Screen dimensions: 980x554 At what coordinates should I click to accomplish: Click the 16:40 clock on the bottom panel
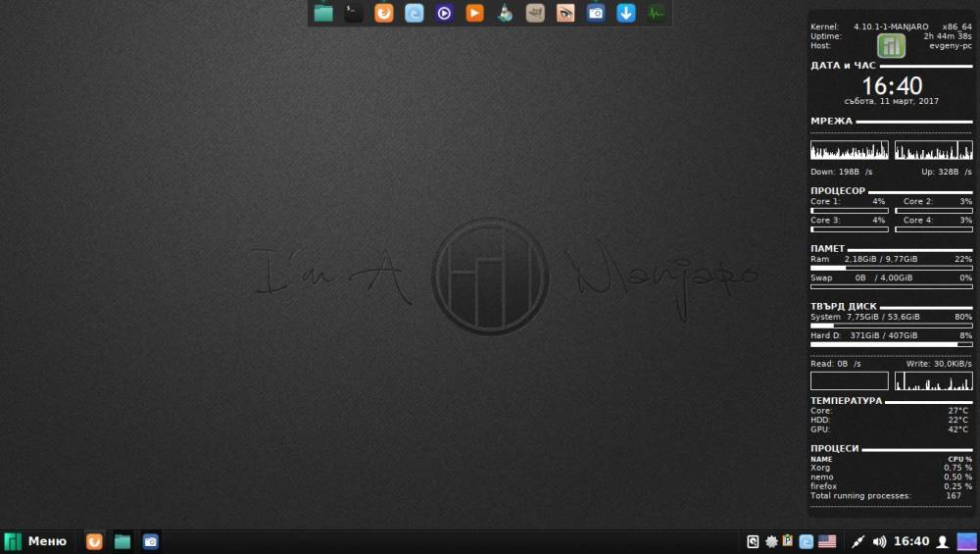[911, 541]
